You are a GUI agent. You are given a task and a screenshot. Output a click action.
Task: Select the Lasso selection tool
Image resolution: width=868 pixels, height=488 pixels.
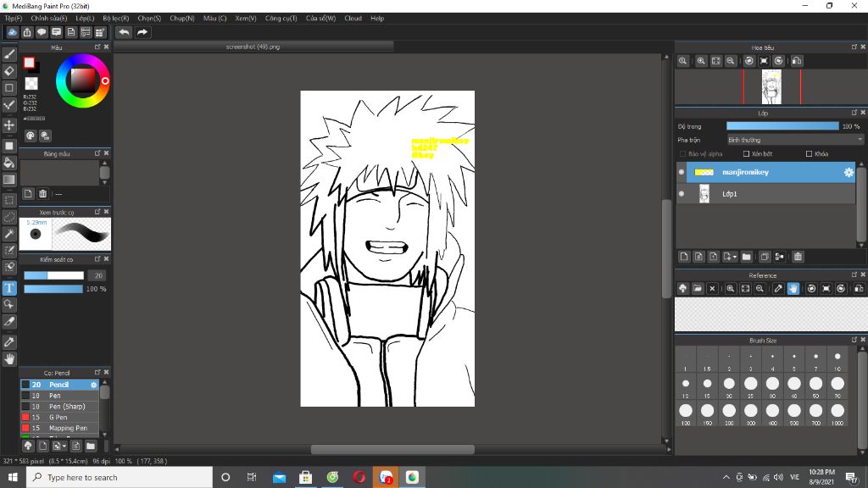tap(8, 217)
